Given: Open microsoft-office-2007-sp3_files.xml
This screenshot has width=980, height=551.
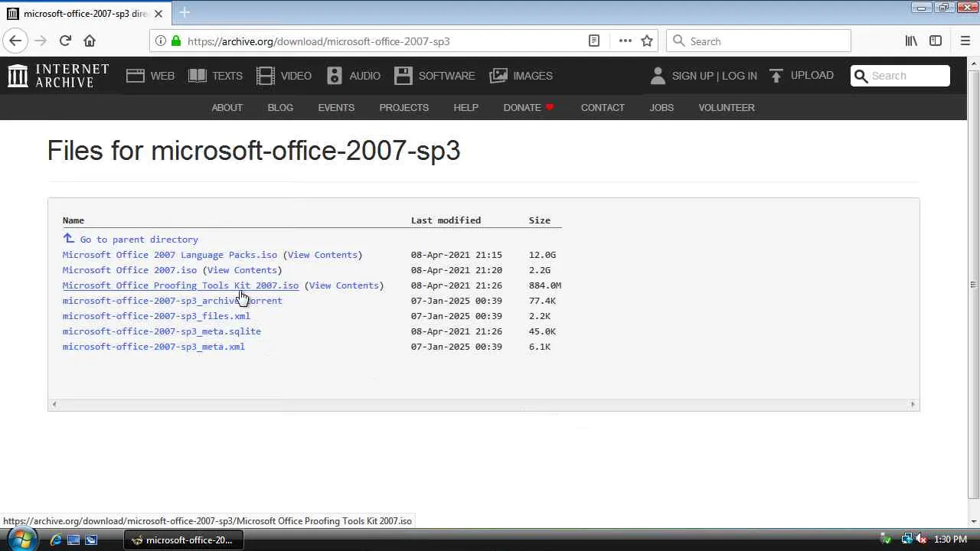Looking at the screenshot, I should 156,316.
